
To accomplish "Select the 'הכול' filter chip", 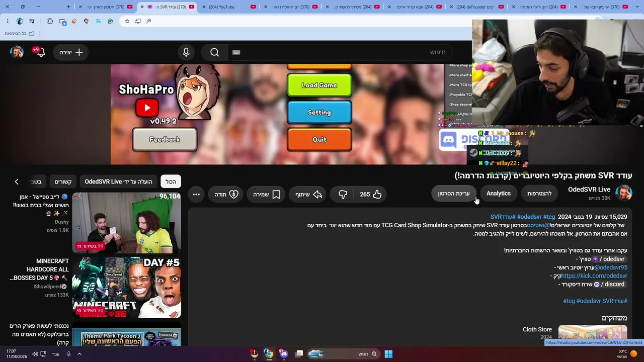I will tap(171, 182).
